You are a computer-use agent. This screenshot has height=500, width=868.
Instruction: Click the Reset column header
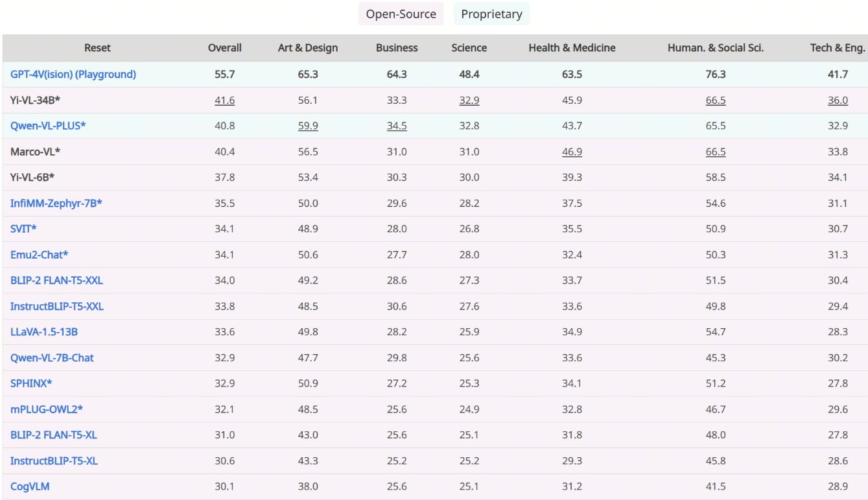coord(97,48)
